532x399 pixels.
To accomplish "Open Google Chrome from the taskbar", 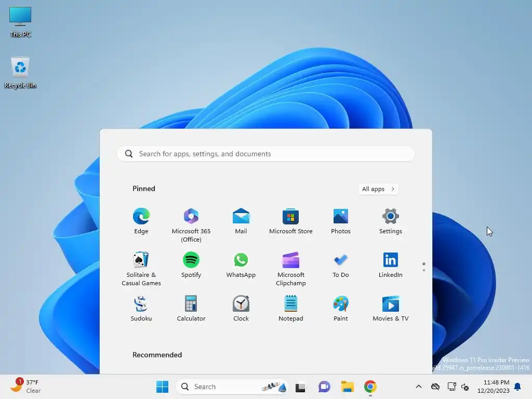I will pyautogui.click(x=370, y=387).
